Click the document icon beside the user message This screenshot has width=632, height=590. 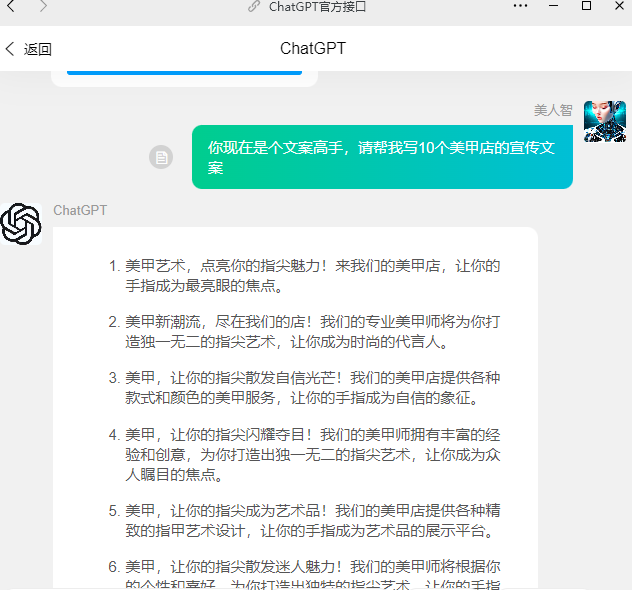click(161, 157)
